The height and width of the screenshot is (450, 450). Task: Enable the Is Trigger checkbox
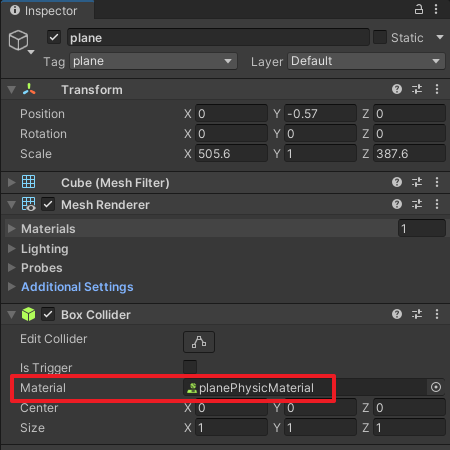[190, 367]
